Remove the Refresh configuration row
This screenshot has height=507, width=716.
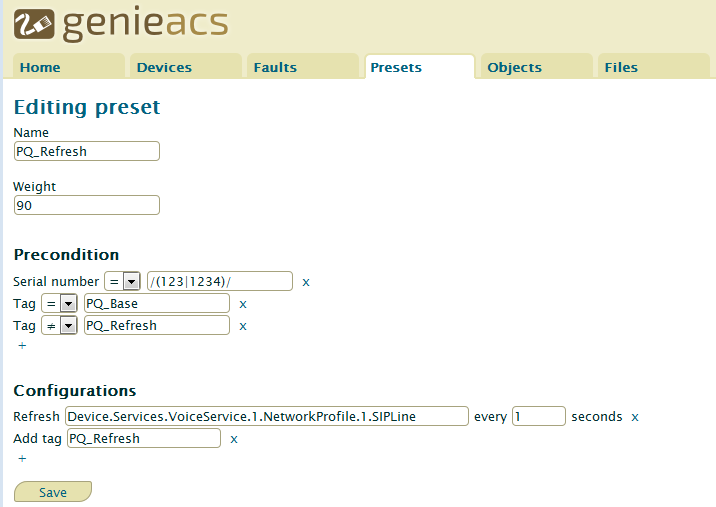635,417
